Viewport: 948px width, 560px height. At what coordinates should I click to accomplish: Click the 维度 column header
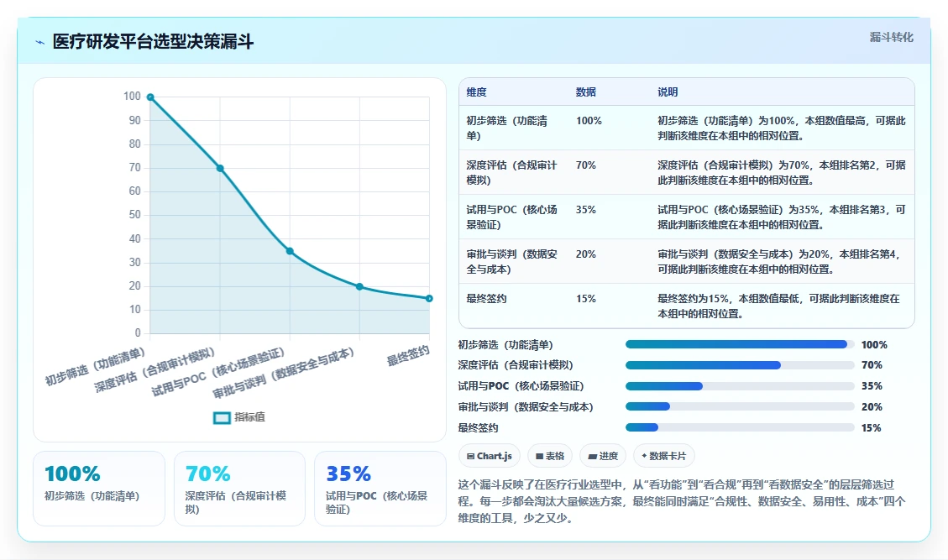click(x=476, y=92)
